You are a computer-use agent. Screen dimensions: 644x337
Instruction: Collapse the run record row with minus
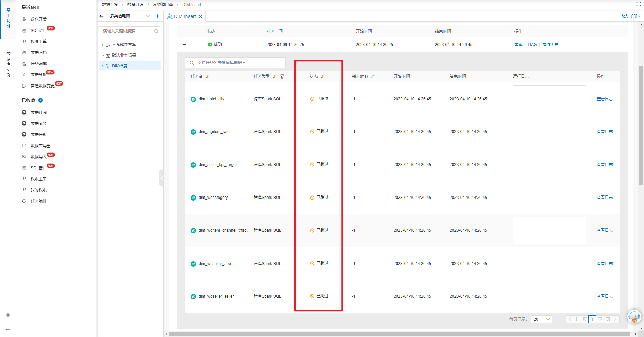click(184, 44)
